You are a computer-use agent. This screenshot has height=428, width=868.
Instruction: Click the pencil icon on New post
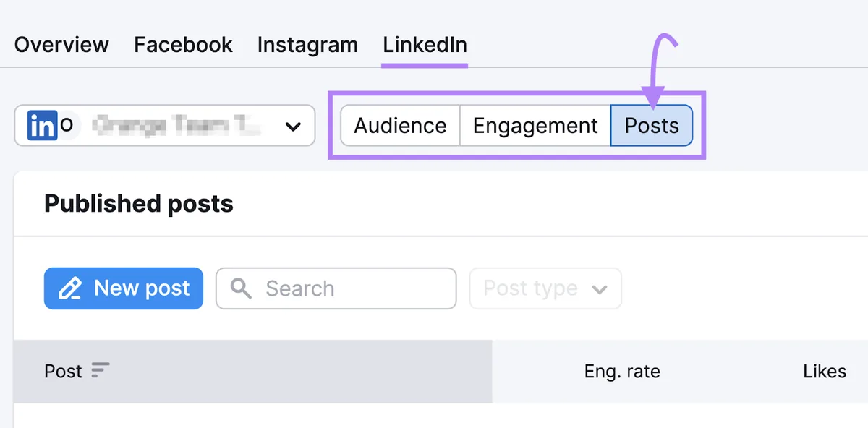click(70, 288)
